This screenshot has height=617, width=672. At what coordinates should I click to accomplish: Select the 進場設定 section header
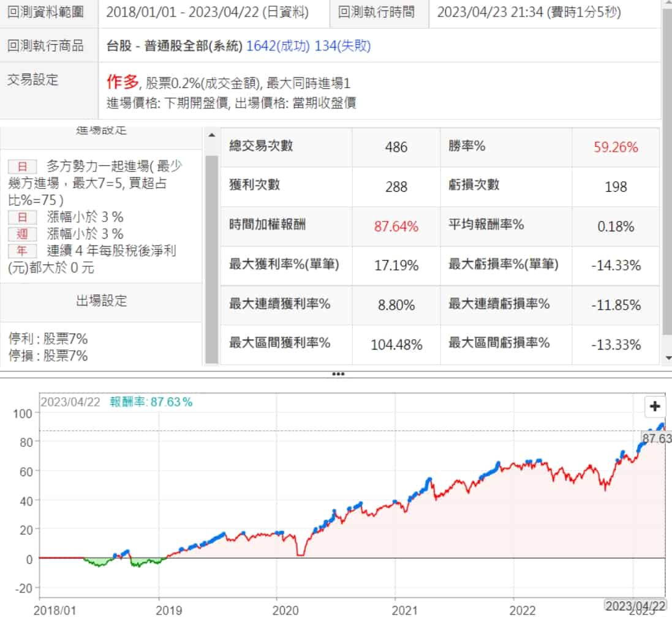[x=102, y=131]
